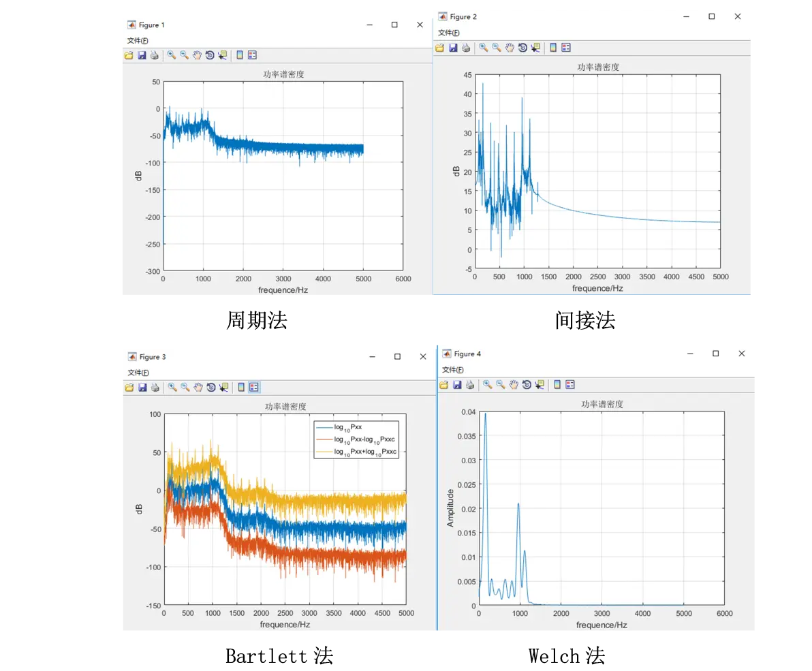Insert a colorbar in Figure 4
The width and height of the screenshot is (812, 671).
click(557, 385)
